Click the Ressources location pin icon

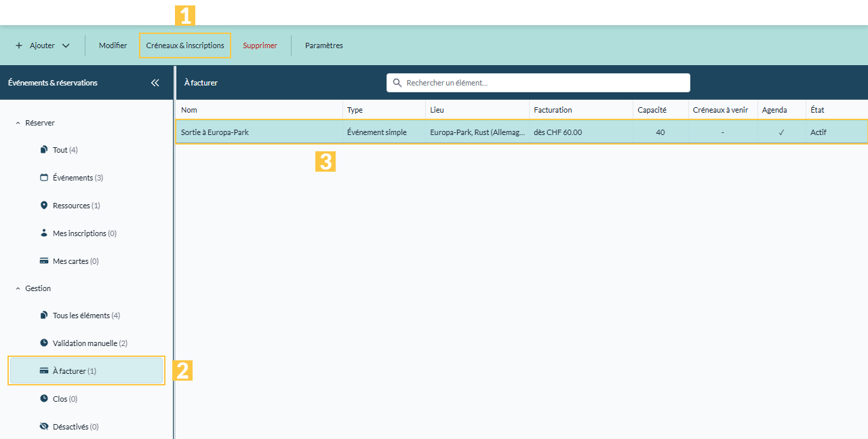click(44, 205)
